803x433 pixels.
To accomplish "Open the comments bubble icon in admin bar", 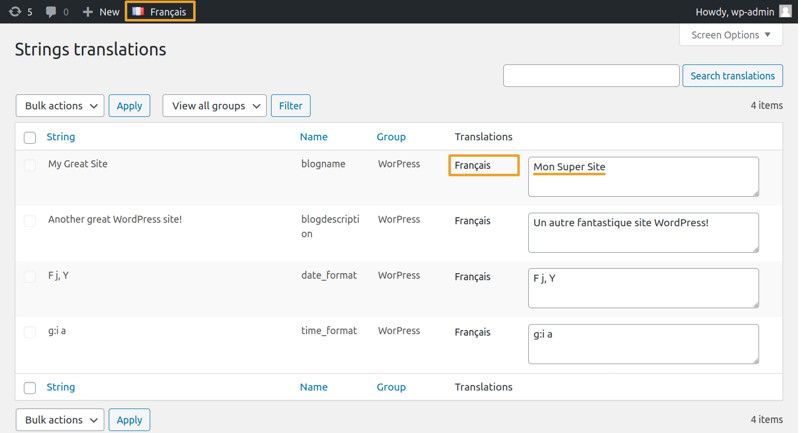I will click(x=49, y=12).
